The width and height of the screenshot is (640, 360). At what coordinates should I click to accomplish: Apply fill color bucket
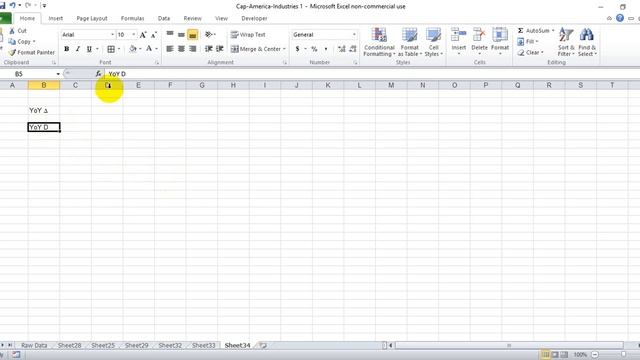133,49
